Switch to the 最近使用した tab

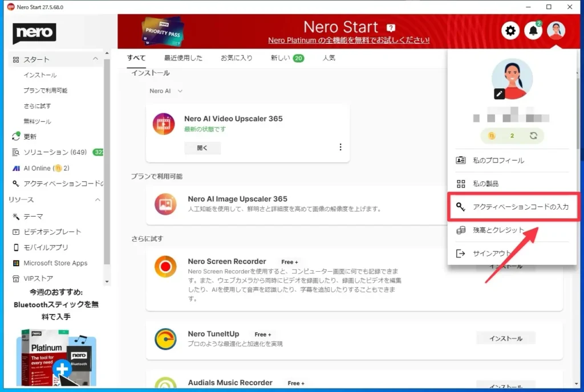coord(183,58)
